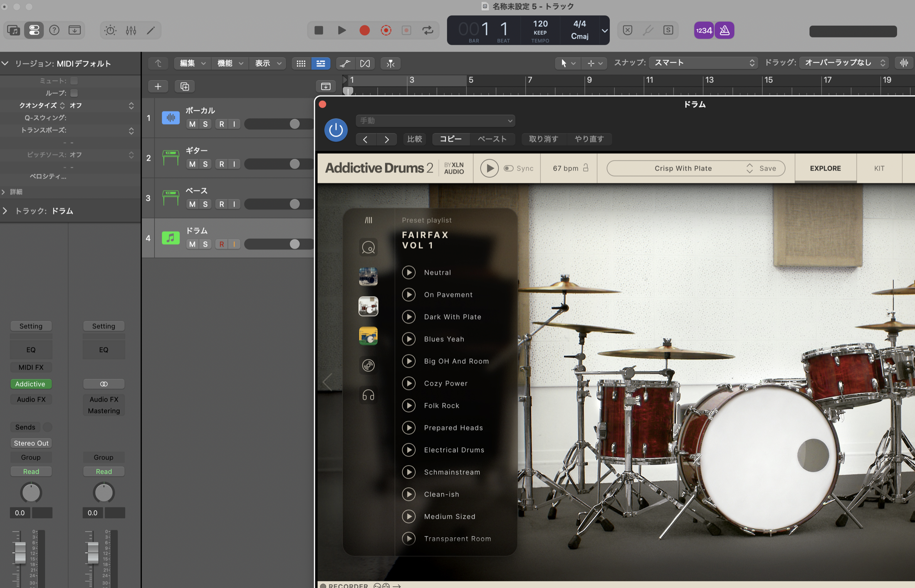Viewport: 915px width, 588px height.
Task: Open the スナップ smart dropdown
Action: point(704,63)
